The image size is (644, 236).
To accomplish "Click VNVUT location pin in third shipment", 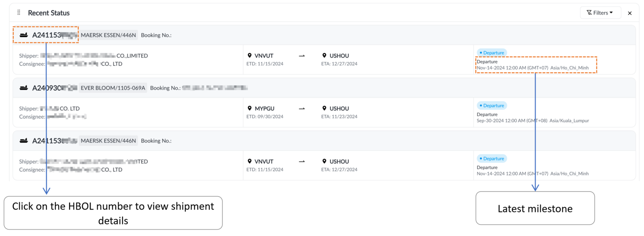I will pos(250,161).
